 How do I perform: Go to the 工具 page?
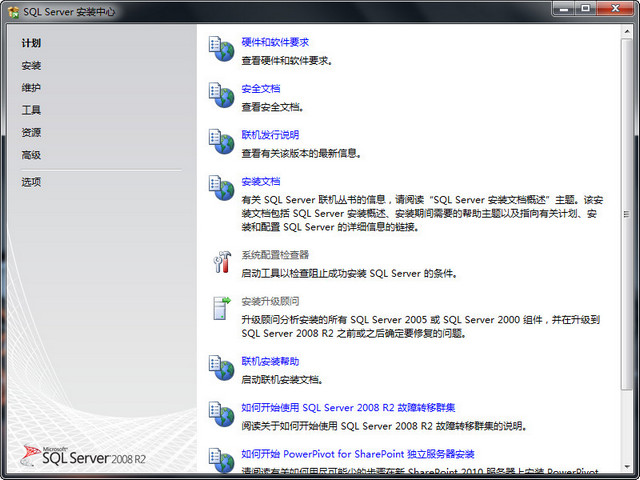pyautogui.click(x=31, y=110)
